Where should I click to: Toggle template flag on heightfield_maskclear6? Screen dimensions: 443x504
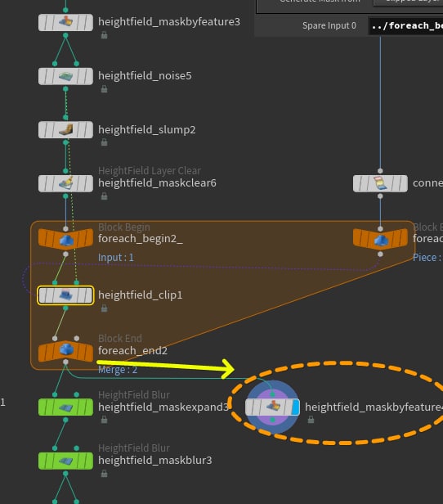81,183
